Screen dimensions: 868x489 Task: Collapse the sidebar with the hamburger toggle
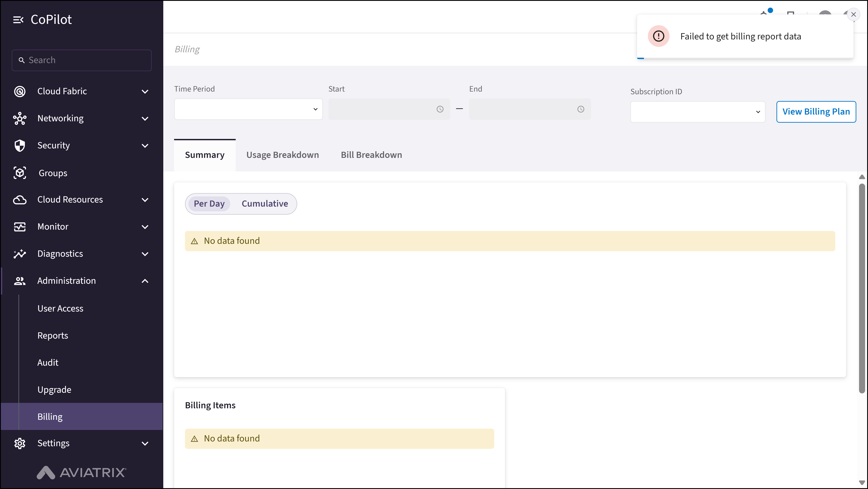19,19
